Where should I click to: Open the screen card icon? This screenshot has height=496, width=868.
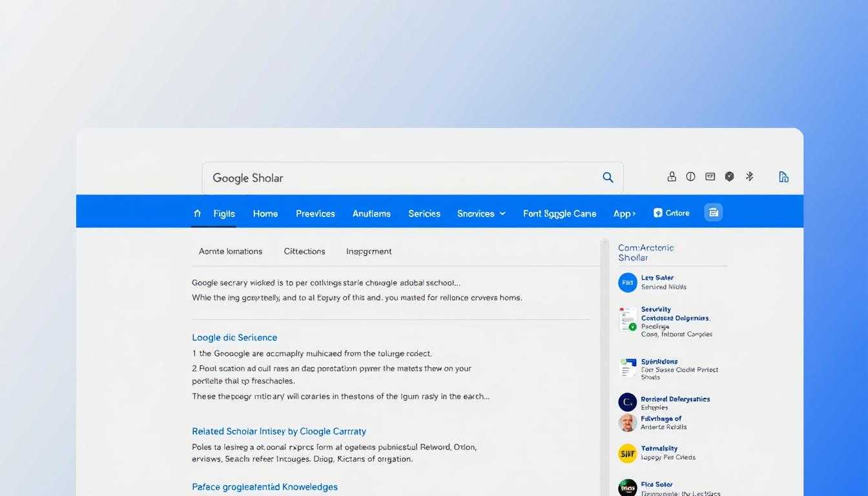(710, 176)
